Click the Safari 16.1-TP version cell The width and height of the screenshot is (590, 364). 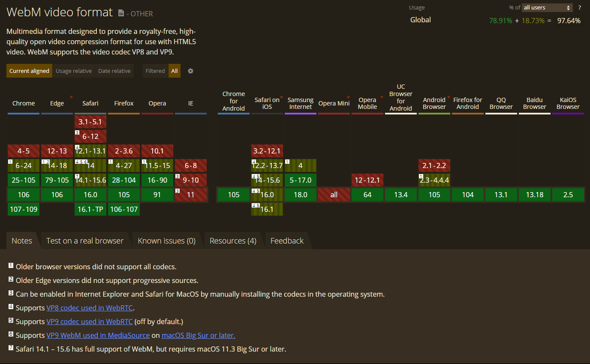[x=90, y=209]
